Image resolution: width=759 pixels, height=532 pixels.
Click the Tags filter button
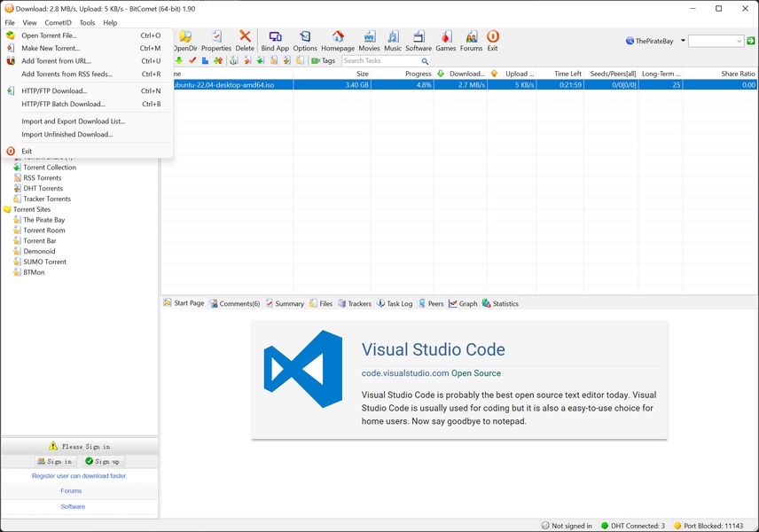324,61
